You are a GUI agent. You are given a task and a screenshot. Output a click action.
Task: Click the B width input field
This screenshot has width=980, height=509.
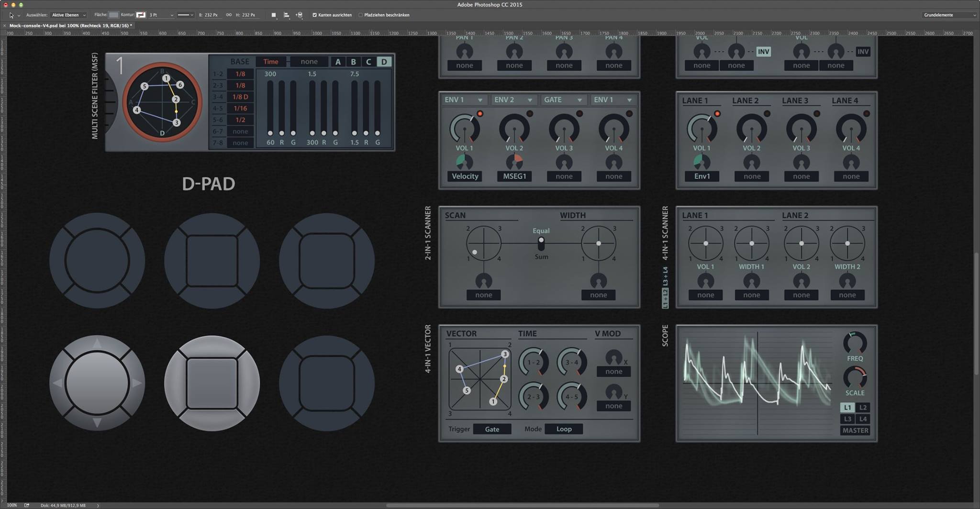pyautogui.click(x=212, y=15)
